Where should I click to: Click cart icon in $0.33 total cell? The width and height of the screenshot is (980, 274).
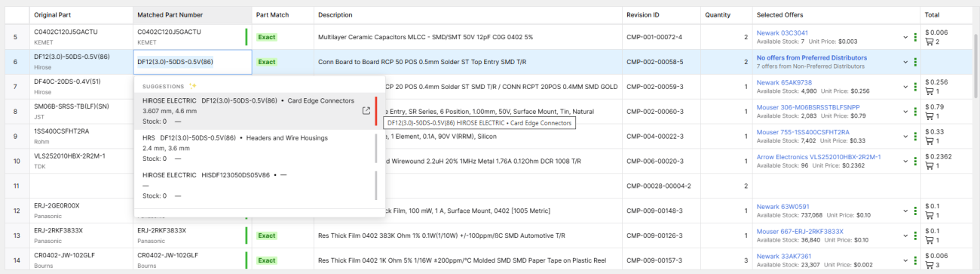click(929, 141)
